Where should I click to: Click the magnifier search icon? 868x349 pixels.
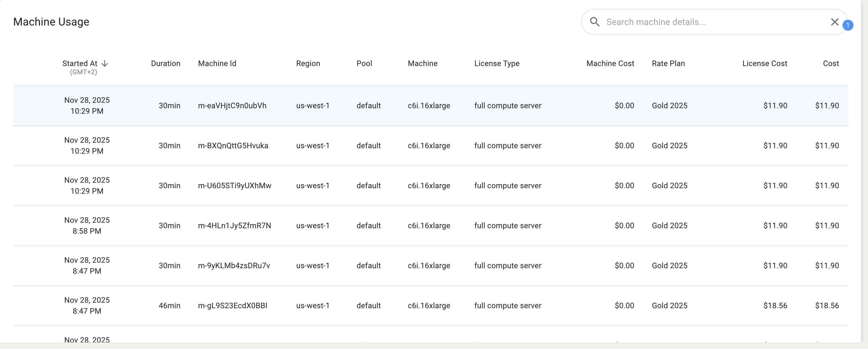[595, 22]
